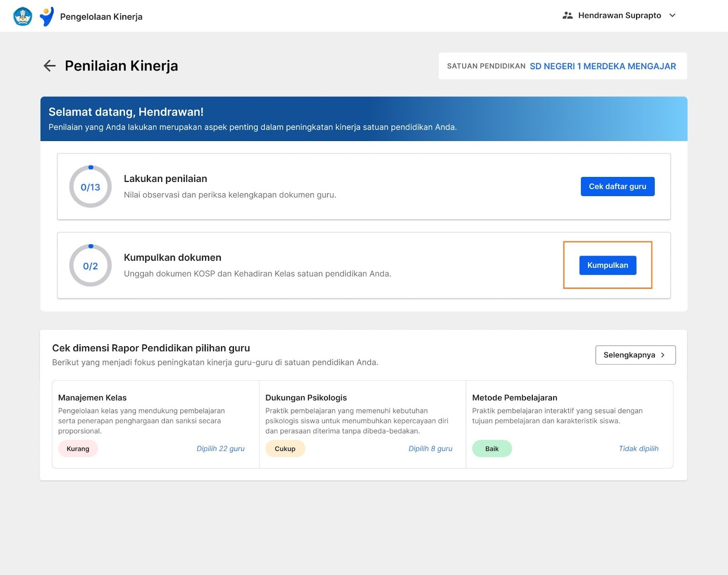The height and width of the screenshot is (575, 728).
Task: Click the Cek daftar guru button
Action: point(617,187)
